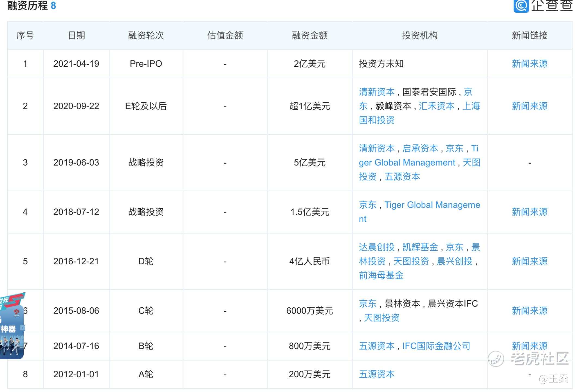Select the 投资方未知 cell

[x=420, y=64]
